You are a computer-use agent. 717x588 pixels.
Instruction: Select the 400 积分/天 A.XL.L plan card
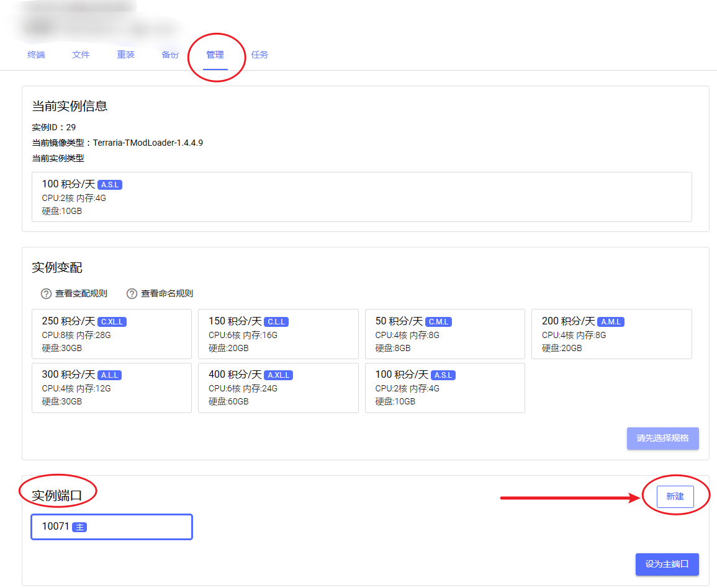tap(278, 388)
